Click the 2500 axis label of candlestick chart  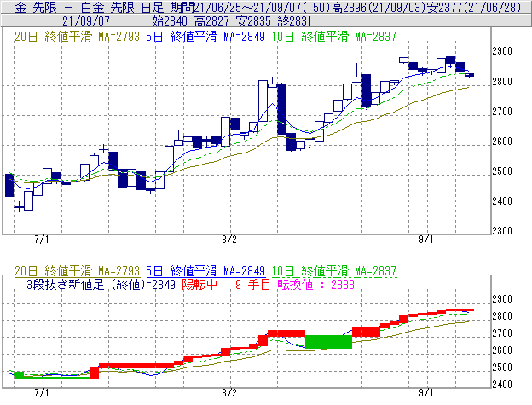click(x=502, y=171)
